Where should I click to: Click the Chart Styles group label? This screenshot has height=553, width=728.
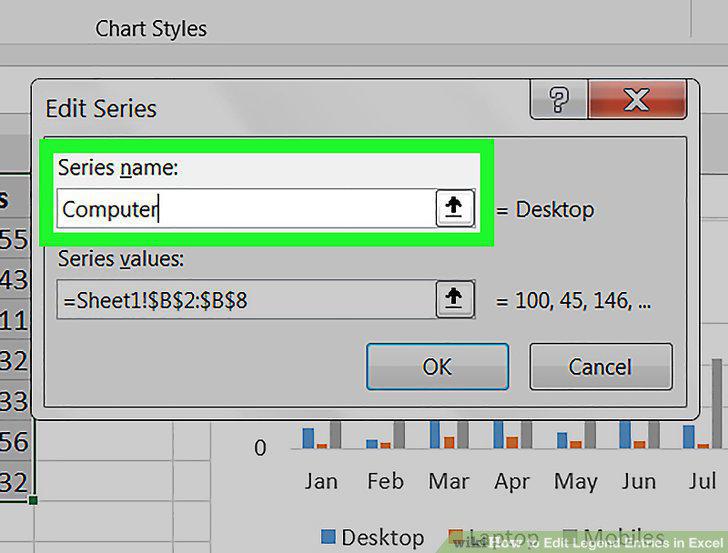(151, 29)
